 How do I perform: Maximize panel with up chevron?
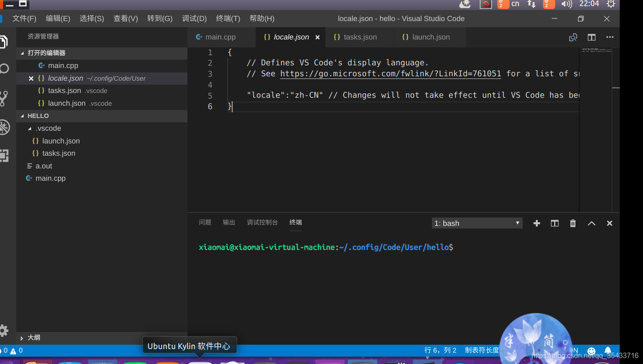coord(592,223)
